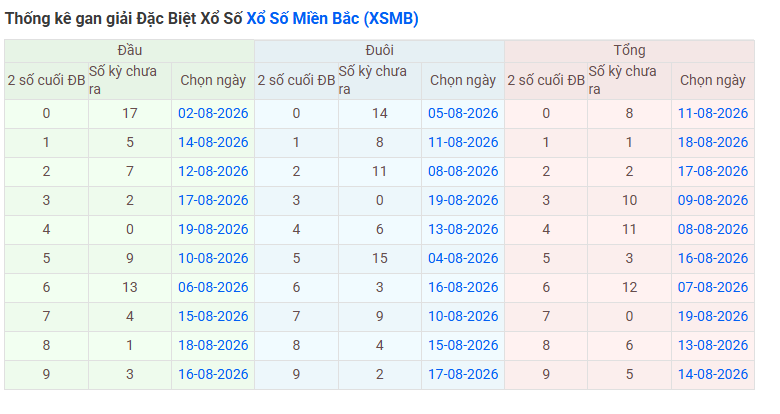Click "Chọn ngày" header under Tổng

pyautogui.click(x=713, y=80)
